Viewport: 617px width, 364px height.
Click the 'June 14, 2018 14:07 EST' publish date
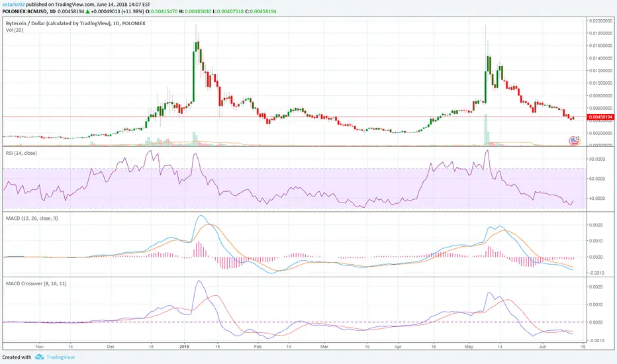click(x=123, y=5)
